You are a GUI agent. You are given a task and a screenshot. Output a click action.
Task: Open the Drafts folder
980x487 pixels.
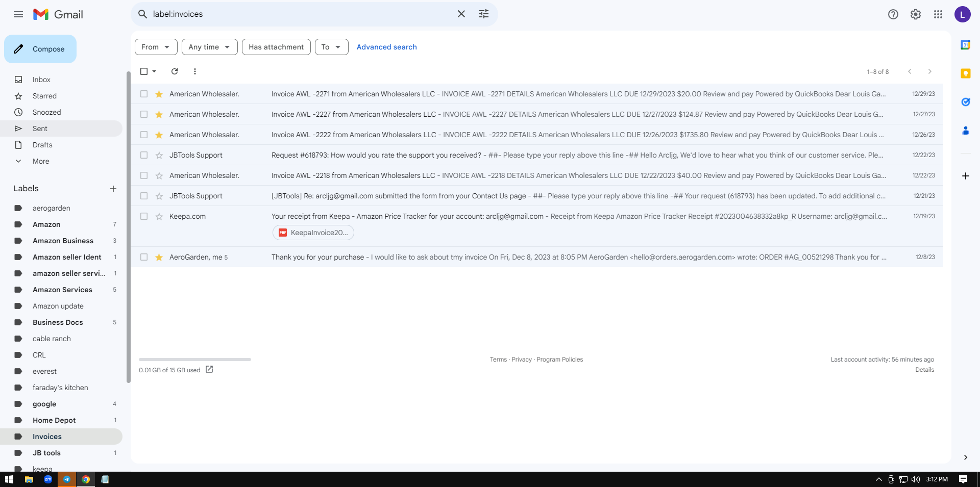pyautogui.click(x=42, y=145)
